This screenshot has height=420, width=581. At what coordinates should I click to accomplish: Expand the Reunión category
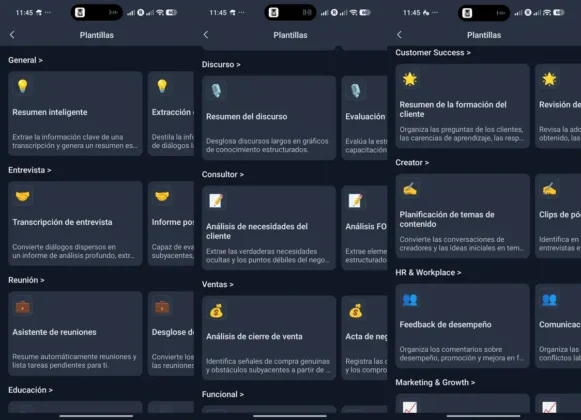[26, 280]
